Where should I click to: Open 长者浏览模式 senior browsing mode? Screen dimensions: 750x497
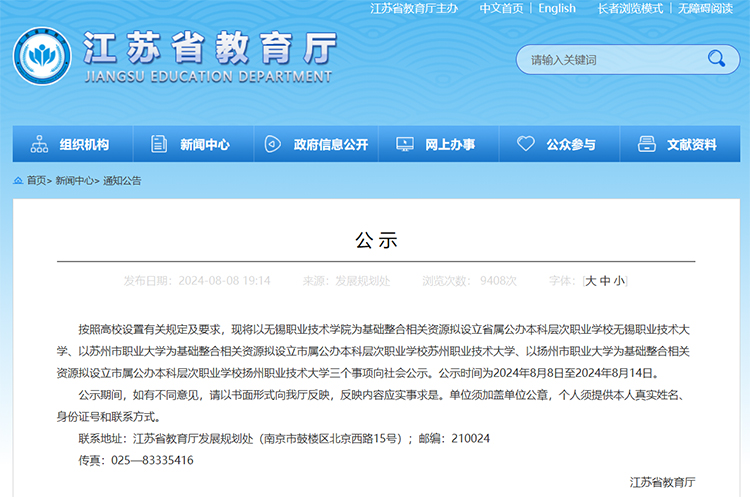pos(630,8)
